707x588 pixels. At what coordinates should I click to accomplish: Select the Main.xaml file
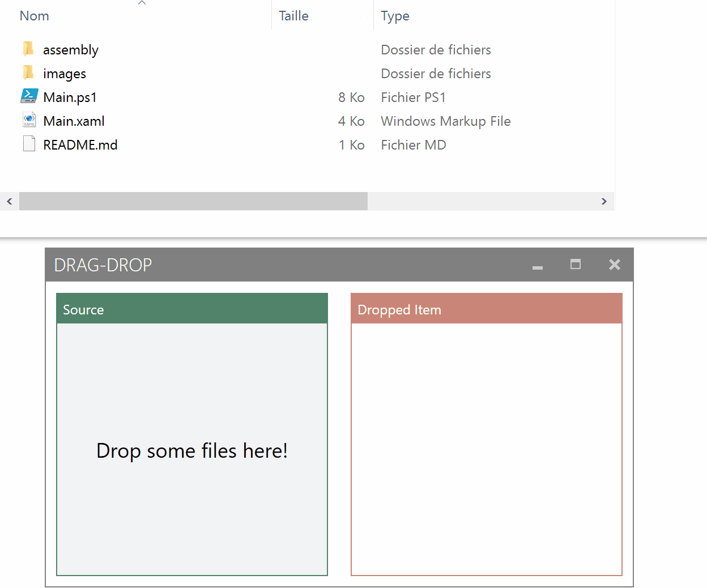coord(74,121)
